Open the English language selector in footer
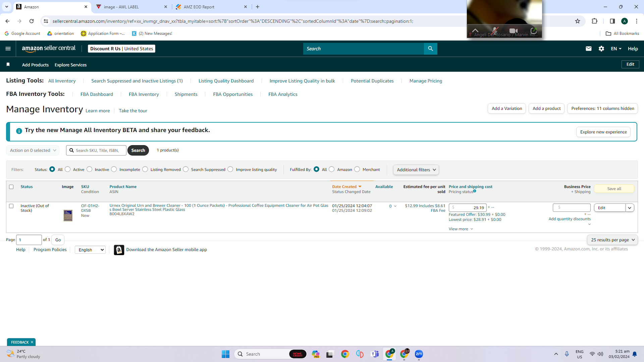The width and height of the screenshot is (644, 362). point(90,250)
